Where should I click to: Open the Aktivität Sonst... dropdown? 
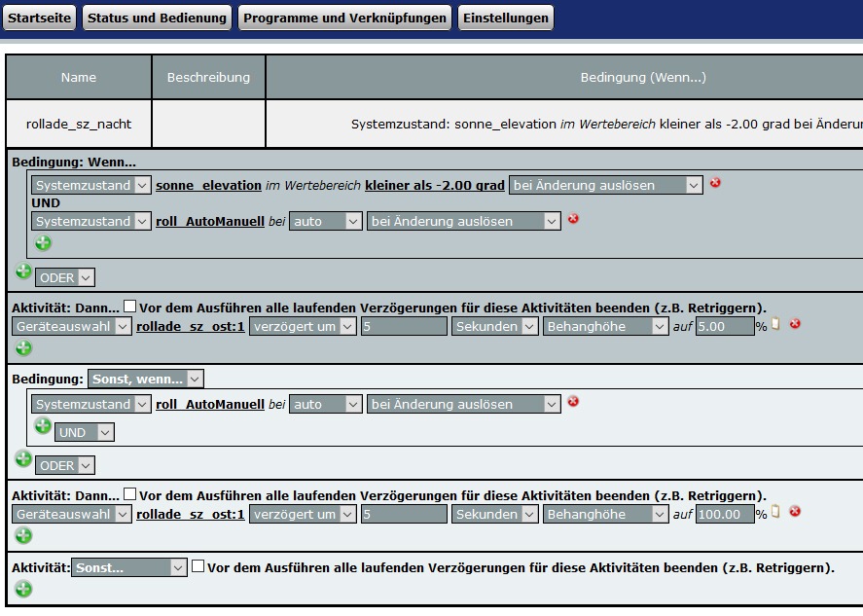tap(129, 567)
